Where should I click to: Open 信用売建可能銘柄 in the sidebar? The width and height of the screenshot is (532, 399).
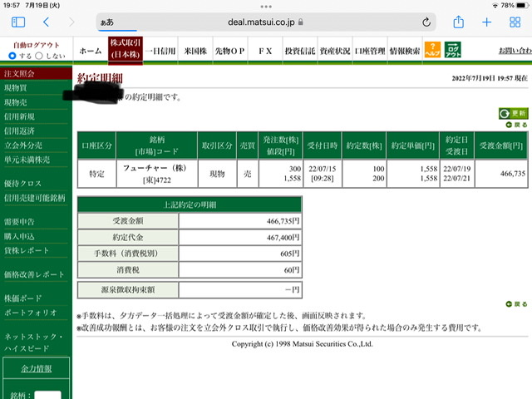pos(35,198)
